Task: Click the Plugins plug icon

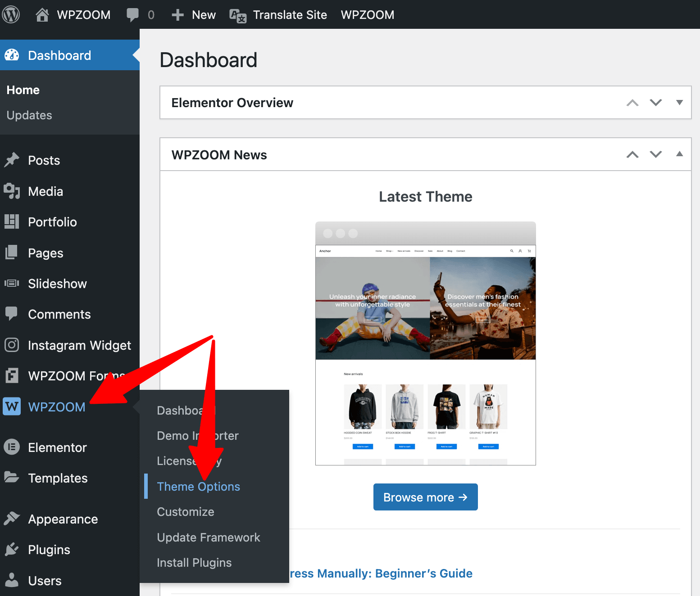Action: click(12, 550)
